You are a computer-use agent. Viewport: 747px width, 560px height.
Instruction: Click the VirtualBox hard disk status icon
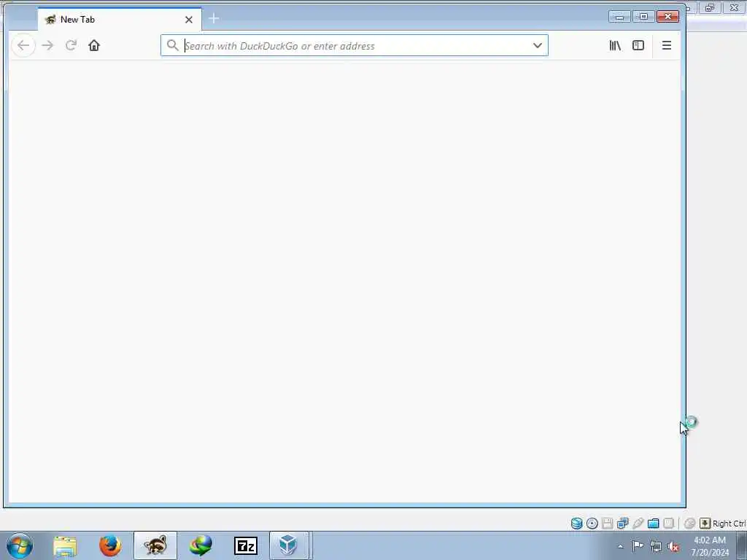[576, 524]
